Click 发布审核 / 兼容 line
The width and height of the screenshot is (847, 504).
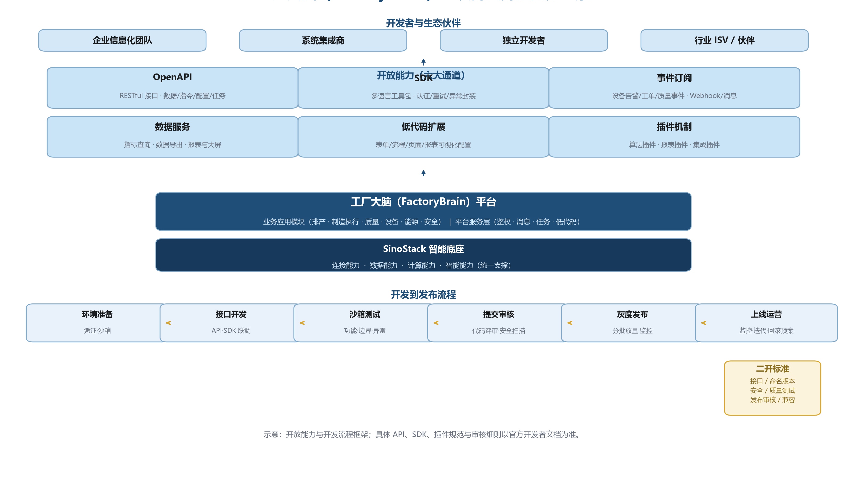(x=772, y=400)
